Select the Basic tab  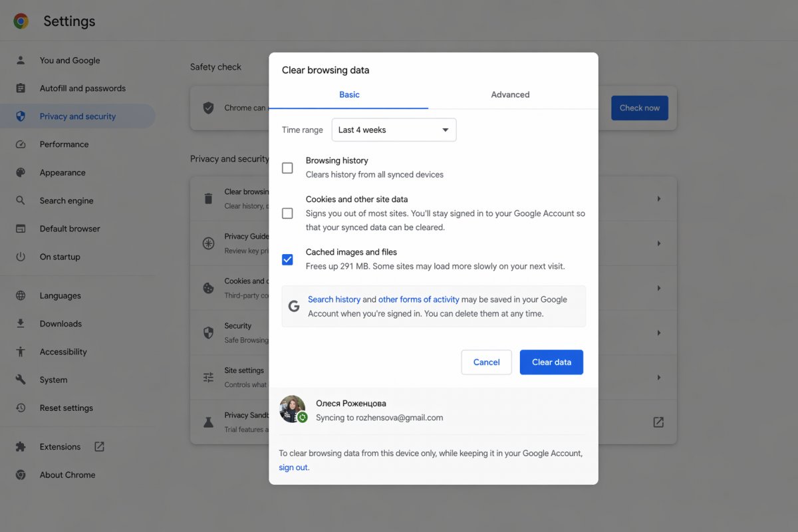click(x=349, y=94)
